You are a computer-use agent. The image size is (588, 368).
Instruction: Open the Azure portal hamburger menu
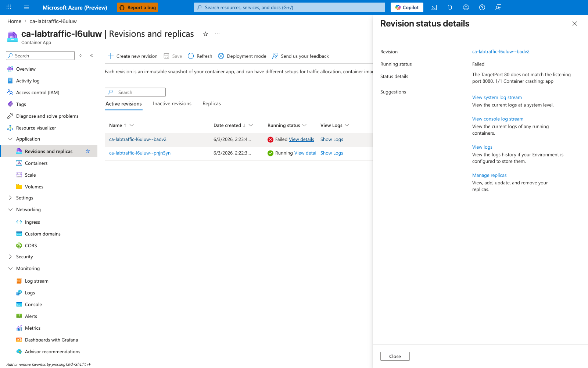click(x=26, y=7)
